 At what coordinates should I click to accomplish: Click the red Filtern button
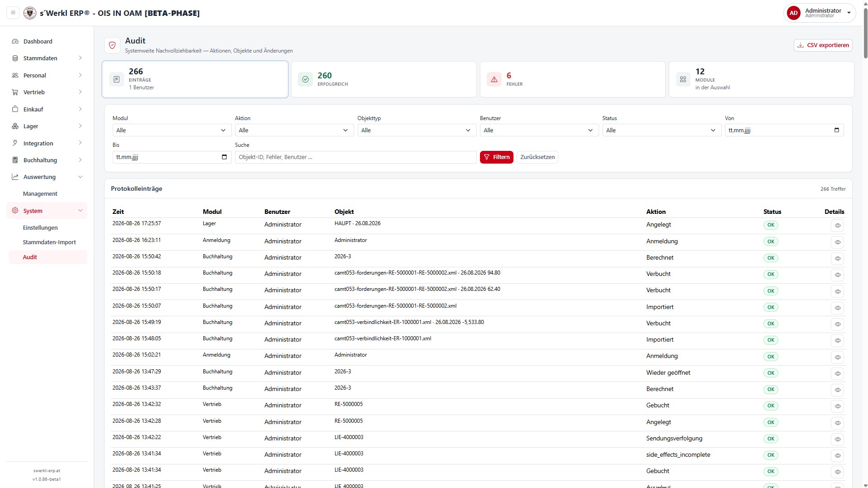point(496,157)
